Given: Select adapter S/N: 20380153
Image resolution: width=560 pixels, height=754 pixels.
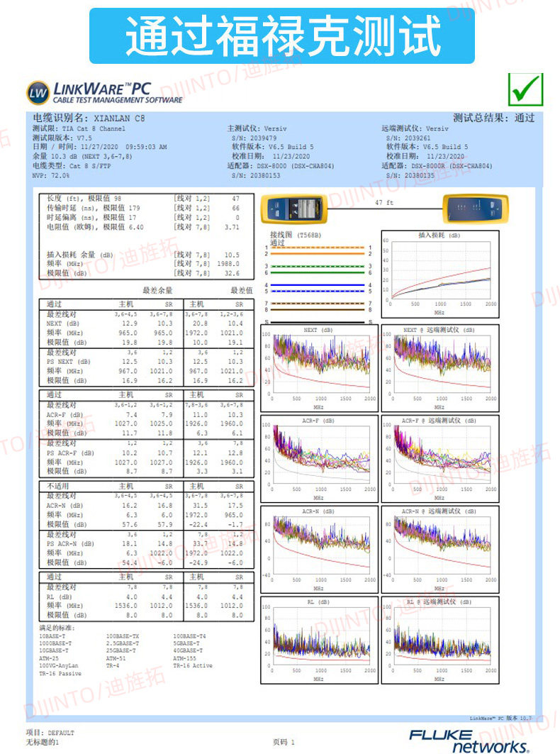Looking at the screenshot, I should (256, 175).
